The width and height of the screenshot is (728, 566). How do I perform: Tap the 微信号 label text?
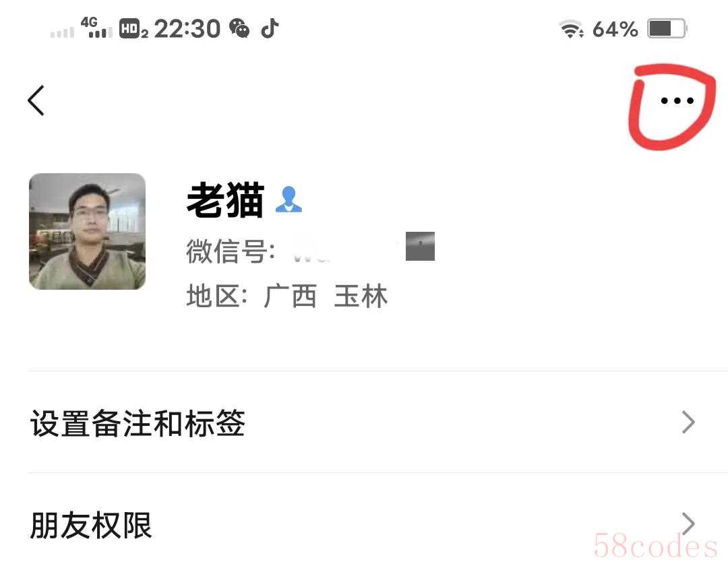click(x=231, y=251)
